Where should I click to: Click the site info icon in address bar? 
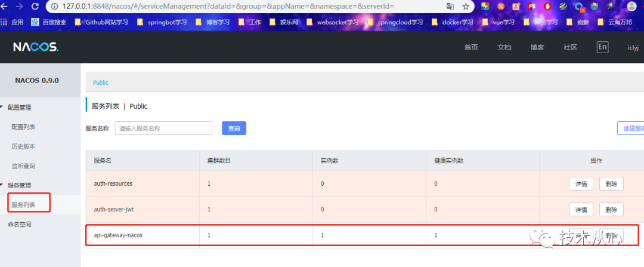tap(54, 6)
